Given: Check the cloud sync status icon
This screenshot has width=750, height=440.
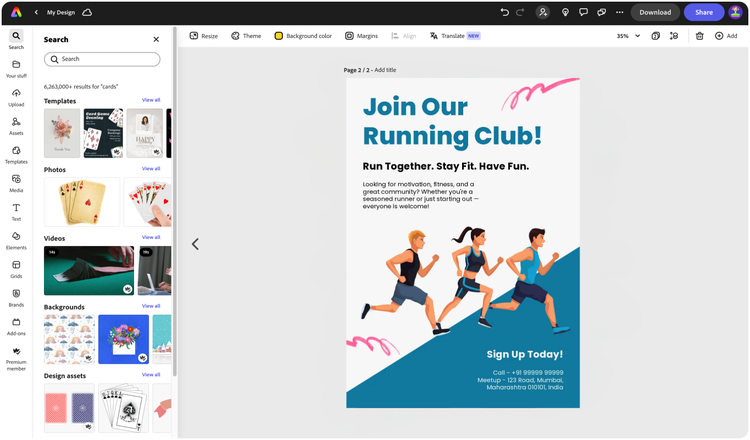Looking at the screenshot, I should click(x=87, y=12).
